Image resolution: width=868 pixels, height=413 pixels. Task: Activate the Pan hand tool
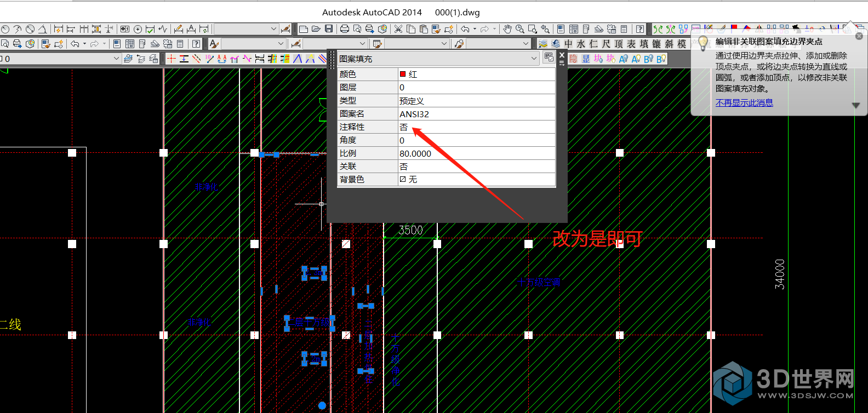coord(507,29)
